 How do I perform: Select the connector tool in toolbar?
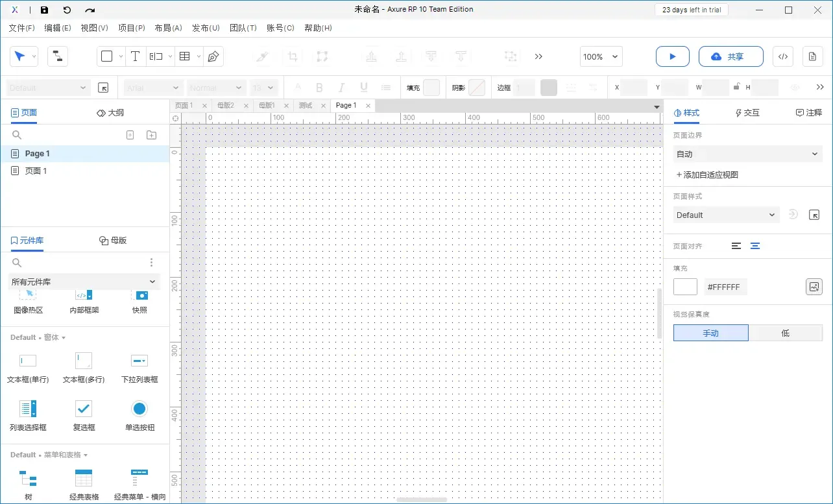(x=57, y=56)
